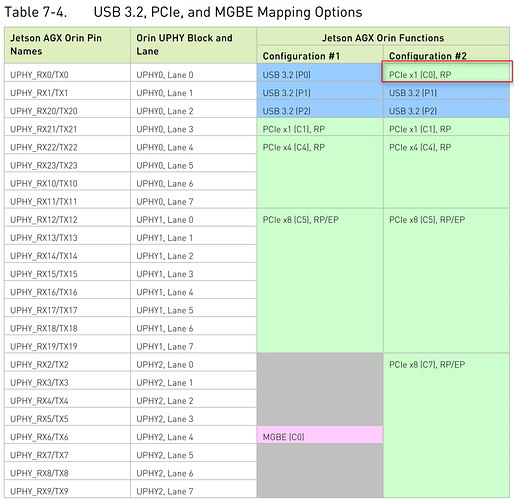514x500 pixels.
Task: Click the UPHY_RX6/TX6 pin name cell
Action: pyautogui.click(x=67, y=435)
